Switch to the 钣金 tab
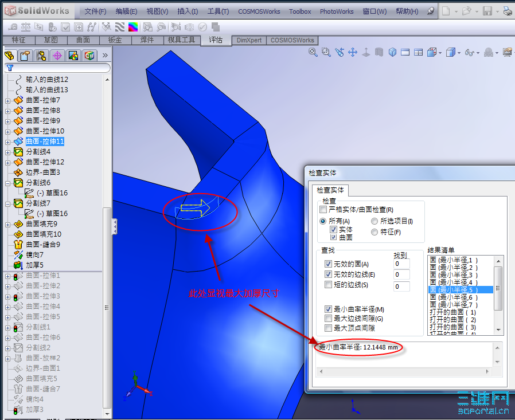This screenshot has height=420, width=515. coord(115,40)
